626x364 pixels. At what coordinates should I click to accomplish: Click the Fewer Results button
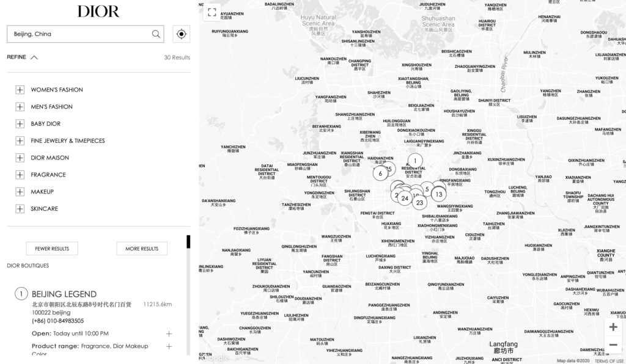[x=52, y=249]
